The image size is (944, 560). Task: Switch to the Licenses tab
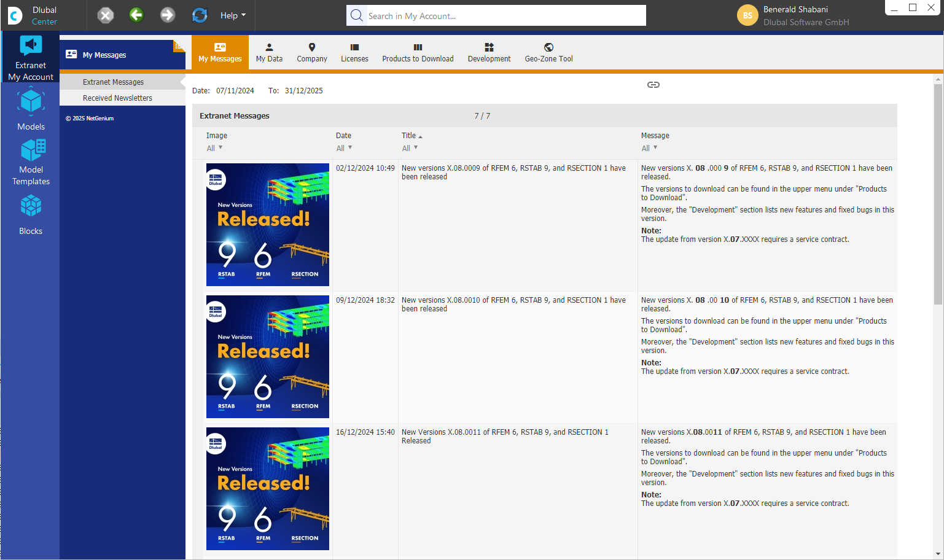click(354, 52)
